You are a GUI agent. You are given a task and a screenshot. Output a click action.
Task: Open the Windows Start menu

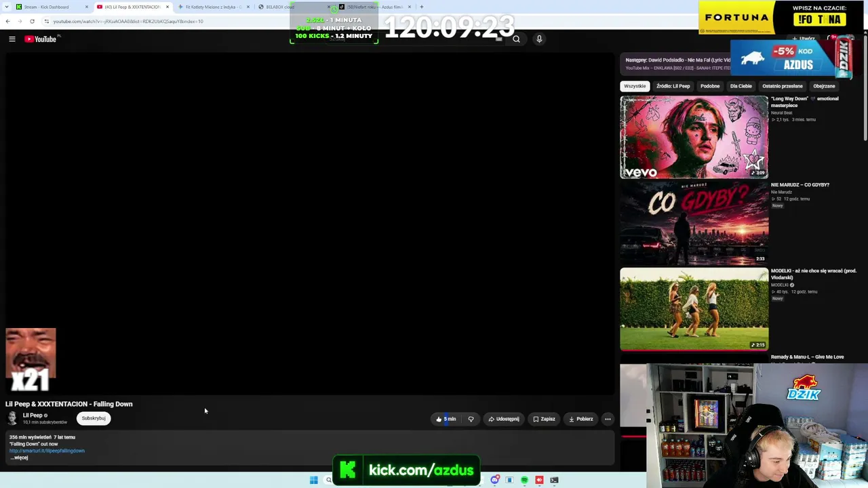tap(313, 481)
